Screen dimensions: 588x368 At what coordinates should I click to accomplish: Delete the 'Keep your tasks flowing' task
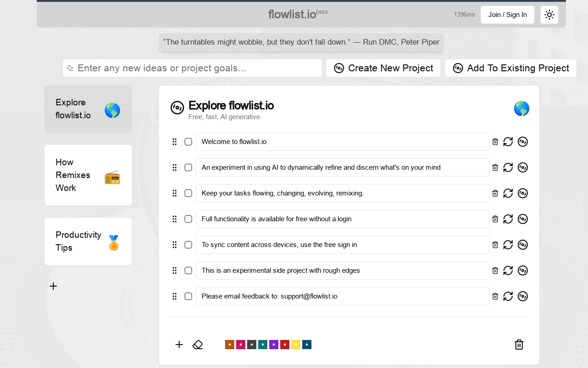(x=495, y=193)
